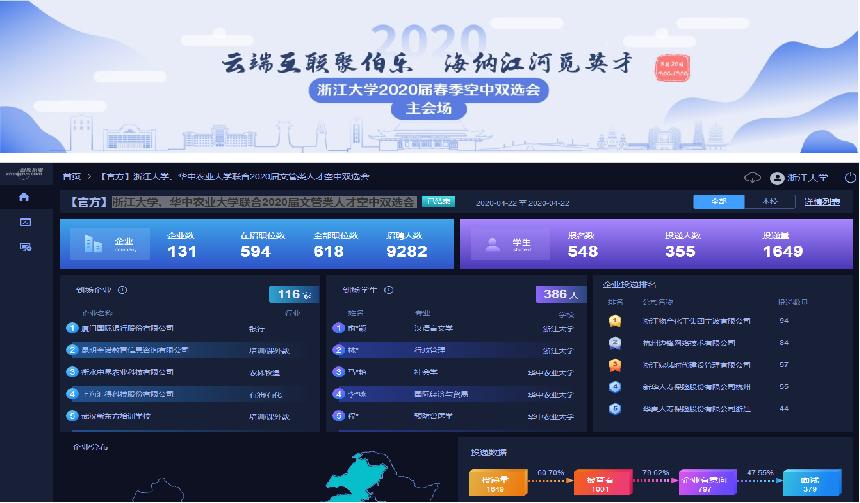This screenshot has height=503, width=860.
Task: Click the power logout icon
Action: [850, 178]
